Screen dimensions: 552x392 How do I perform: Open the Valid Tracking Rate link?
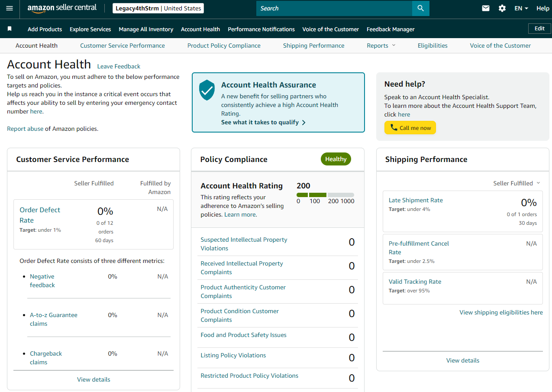(415, 282)
